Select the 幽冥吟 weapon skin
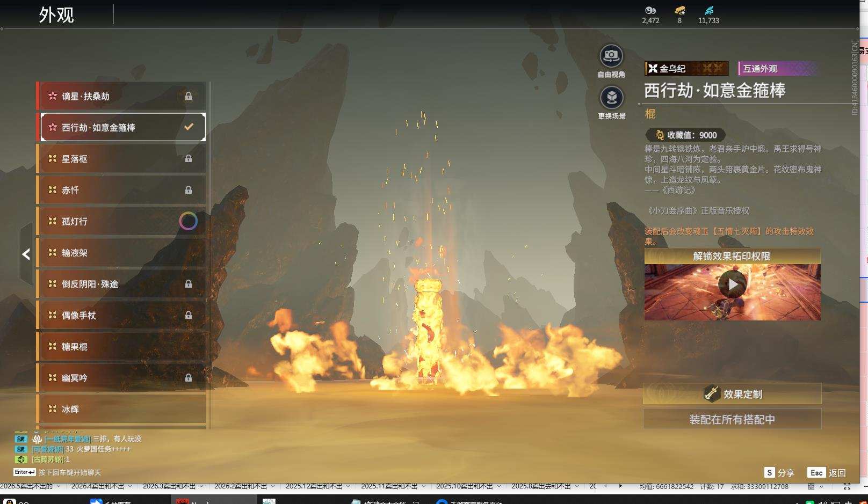This screenshot has height=504, width=868. (x=121, y=378)
